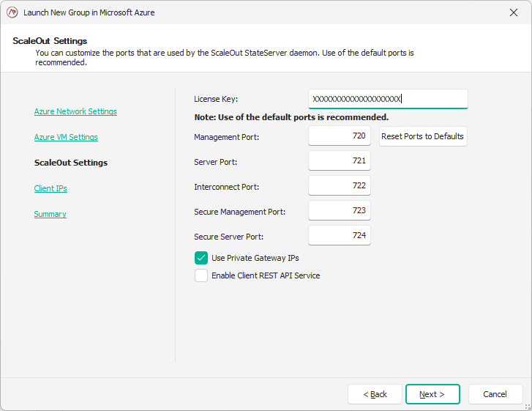Click the Server Port label

click(x=215, y=162)
